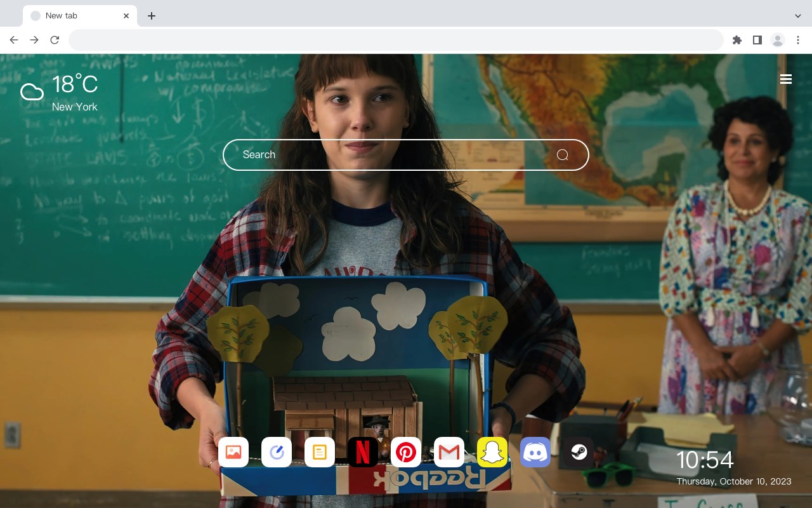Expand the tab search dropdown arrow
This screenshot has width=812, height=508.
[x=798, y=16]
